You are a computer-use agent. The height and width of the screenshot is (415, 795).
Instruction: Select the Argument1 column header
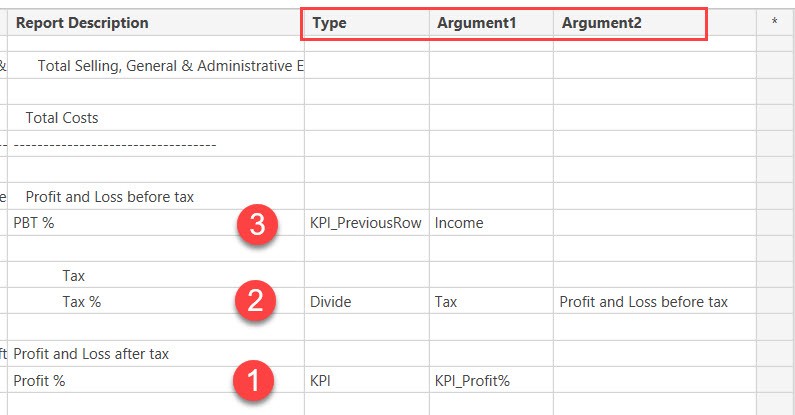(491, 23)
